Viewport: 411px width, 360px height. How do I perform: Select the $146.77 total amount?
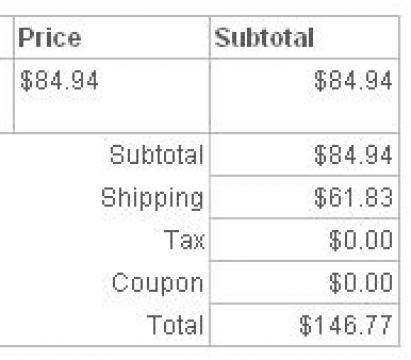click(x=346, y=325)
